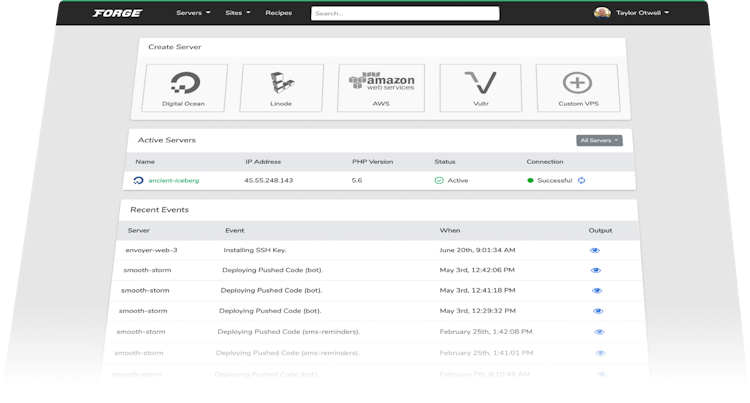This screenshot has width=750, height=403.
Task: Click the Active Servers heading
Action: [166, 140]
